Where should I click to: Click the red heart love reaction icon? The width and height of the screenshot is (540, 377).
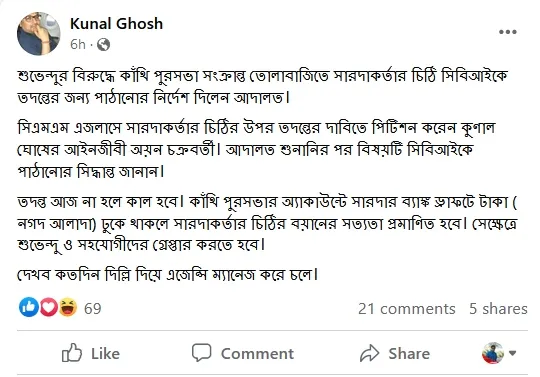[x=49, y=307]
